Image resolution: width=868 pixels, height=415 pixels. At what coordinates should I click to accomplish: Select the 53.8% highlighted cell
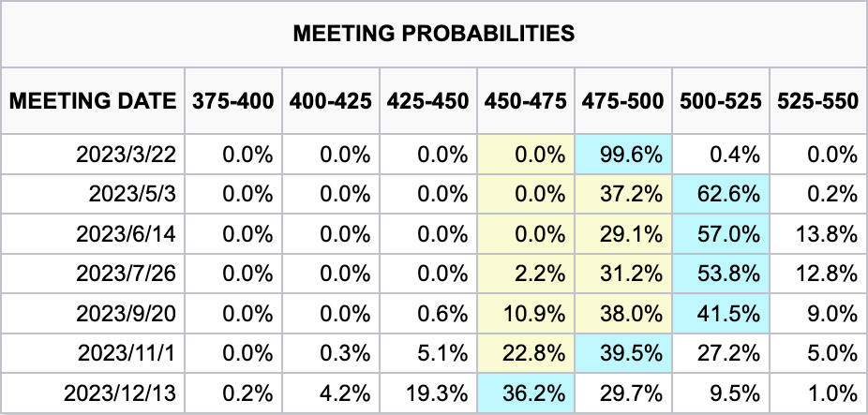[x=719, y=274]
